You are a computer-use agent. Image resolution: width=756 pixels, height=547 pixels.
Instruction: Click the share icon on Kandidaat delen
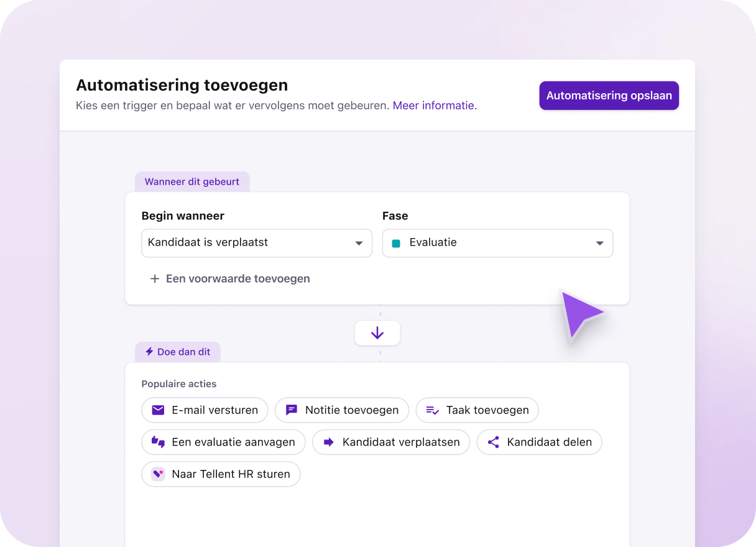[x=494, y=442]
